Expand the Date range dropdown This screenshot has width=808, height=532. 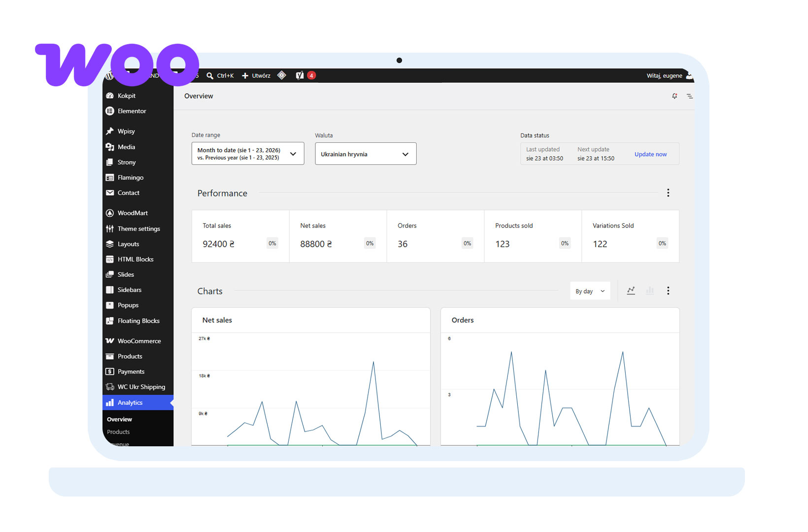[x=248, y=154]
